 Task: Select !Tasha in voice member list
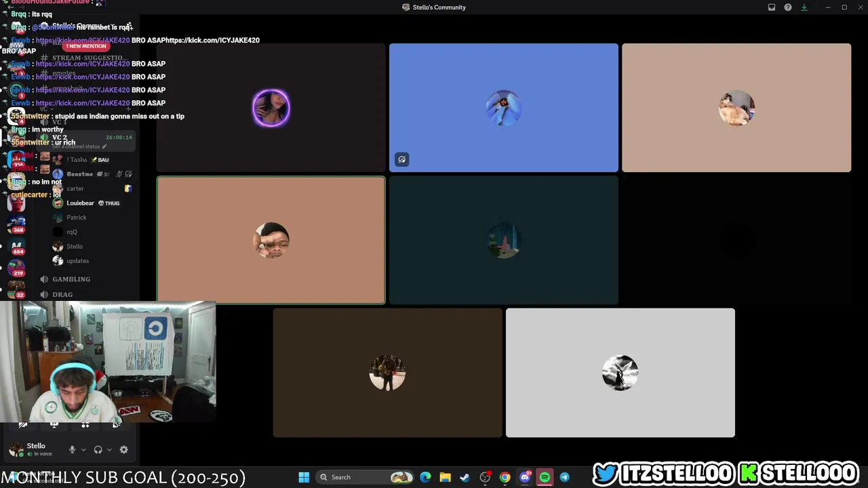coord(77,160)
